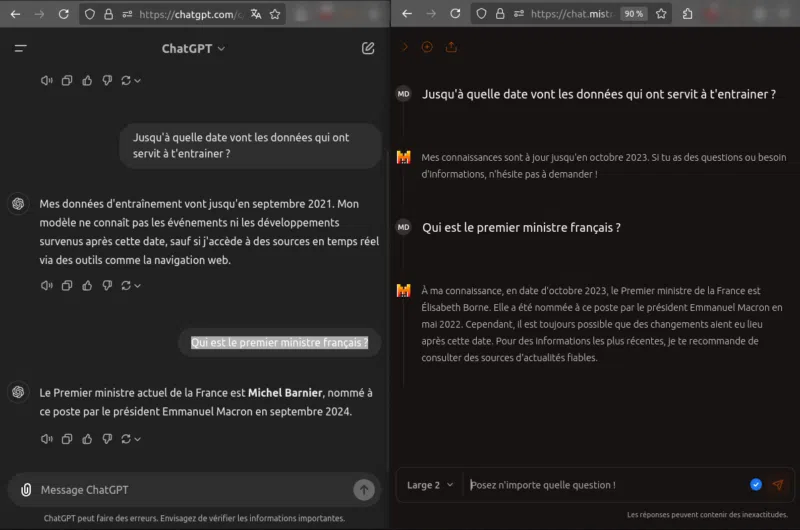Click the Mistral logo beside the 'octobre 2023' reply
800x530 pixels.
[x=404, y=157]
